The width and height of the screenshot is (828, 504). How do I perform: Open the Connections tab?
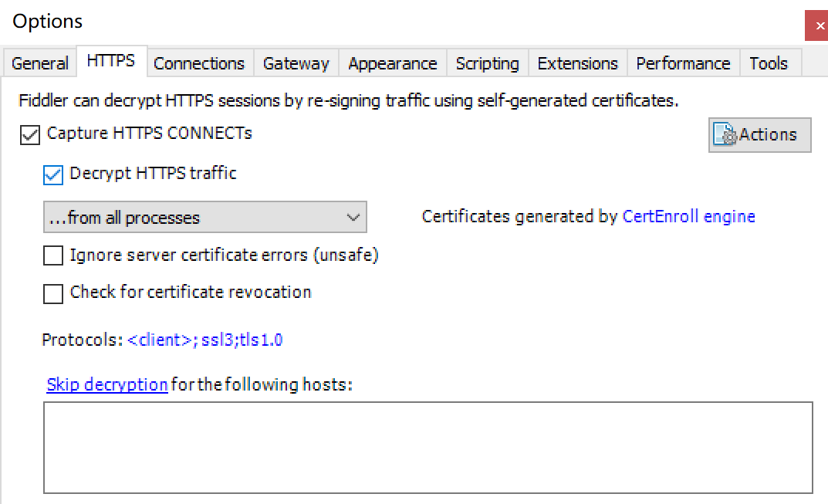[x=199, y=63]
